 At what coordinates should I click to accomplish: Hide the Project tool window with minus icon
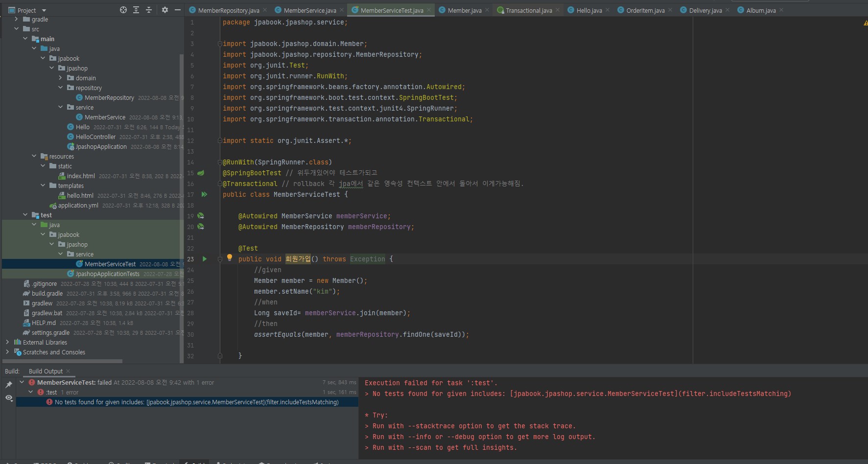click(x=178, y=10)
